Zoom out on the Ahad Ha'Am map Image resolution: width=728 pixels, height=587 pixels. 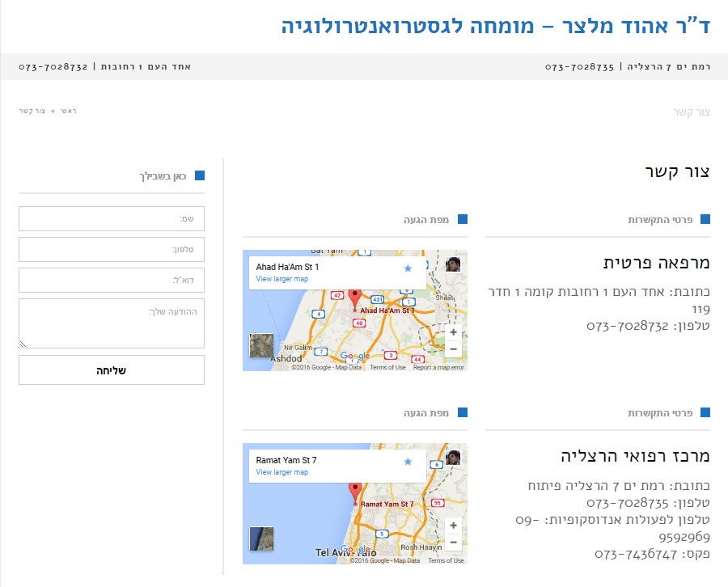point(454,349)
